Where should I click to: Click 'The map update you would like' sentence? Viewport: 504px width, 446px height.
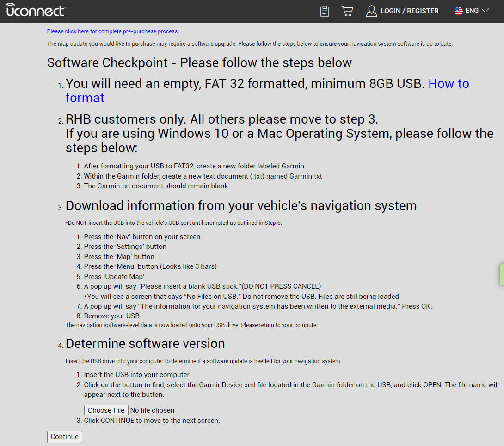pos(250,44)
